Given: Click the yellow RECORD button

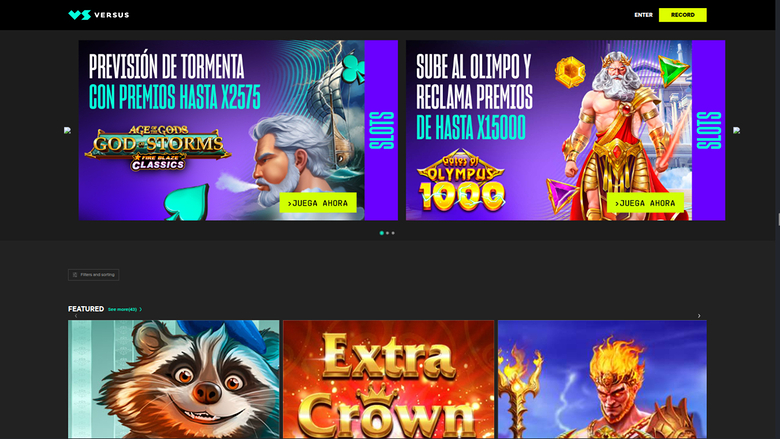Looking at the screenshot, I should [x=682, y=15].
